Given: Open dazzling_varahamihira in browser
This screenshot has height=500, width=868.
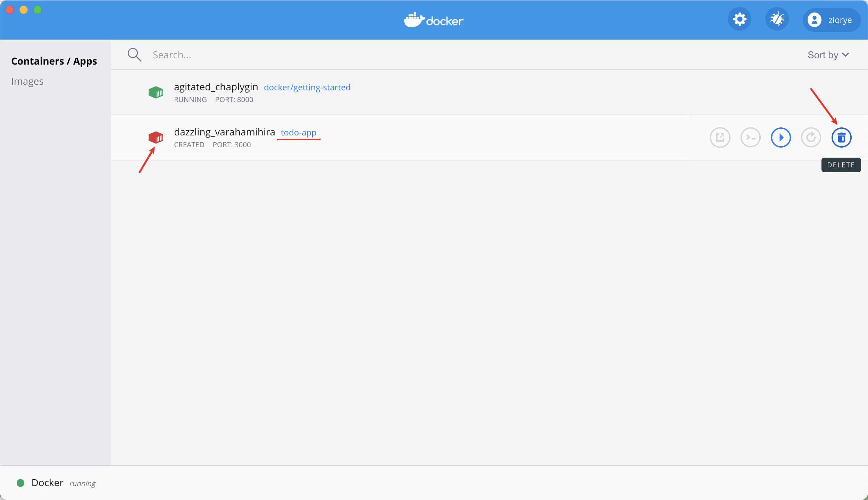Looking at the screenshot, I should 720,137.
